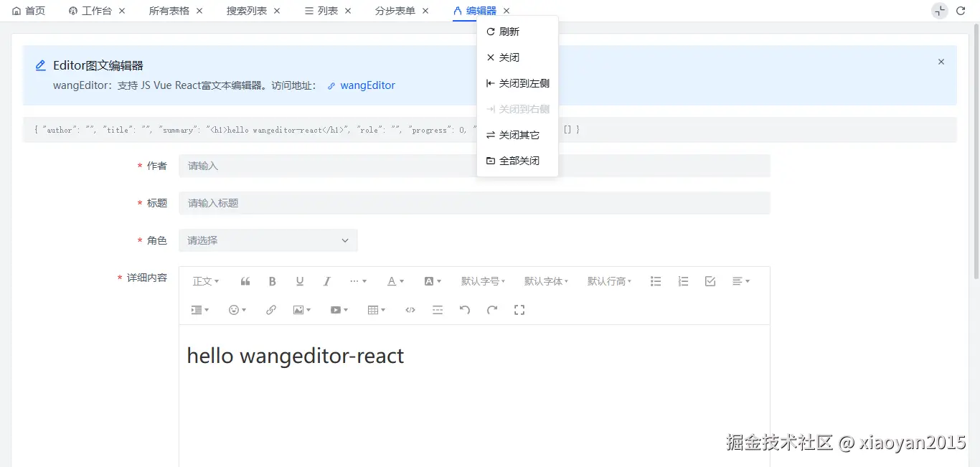Image resolution: width=980 pixels, height=467 pixels.
Task: Switch to the 工作台 tab
Action: pos(90,11)
